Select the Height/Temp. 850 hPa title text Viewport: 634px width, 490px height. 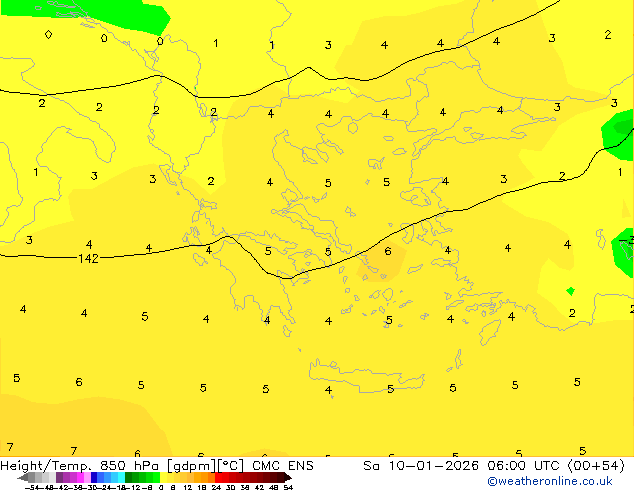[x=80, y=466]
